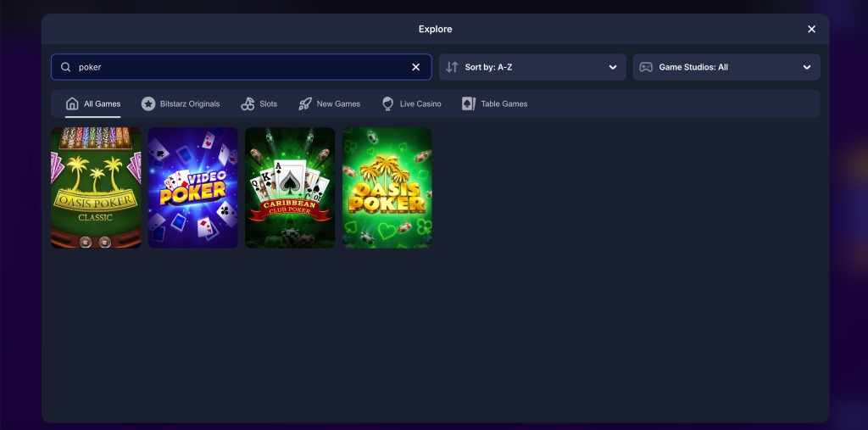868x430 pixels.
Task: Expand the Game Studios chevron arrow
Action: [807, 67]
